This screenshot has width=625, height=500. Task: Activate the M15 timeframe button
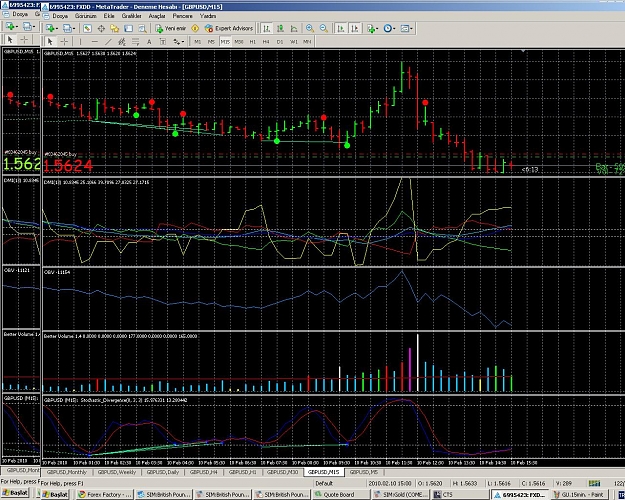[x=225, y=41]
